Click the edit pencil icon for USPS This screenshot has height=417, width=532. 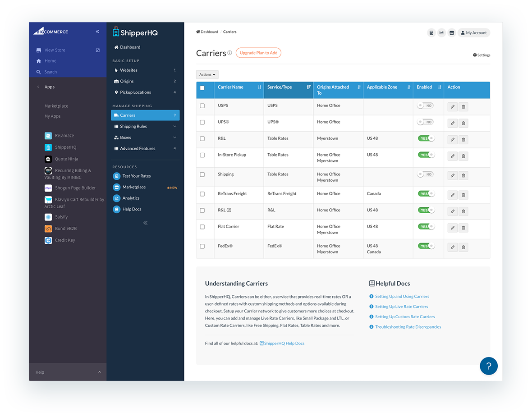tap(453, 107)
